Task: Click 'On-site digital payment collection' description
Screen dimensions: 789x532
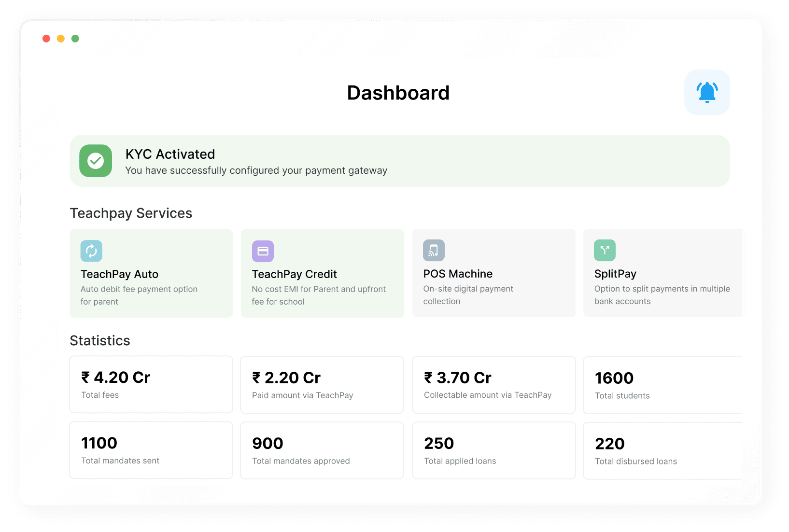Action: [x=468, y=294]
